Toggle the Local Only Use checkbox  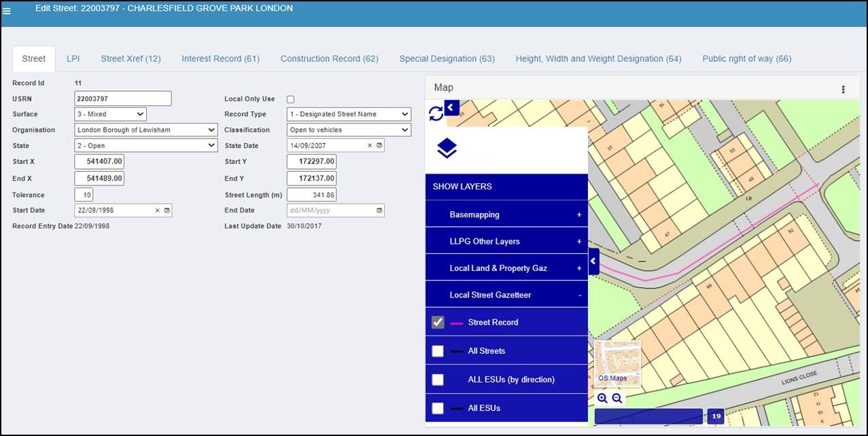pos(291,99)
